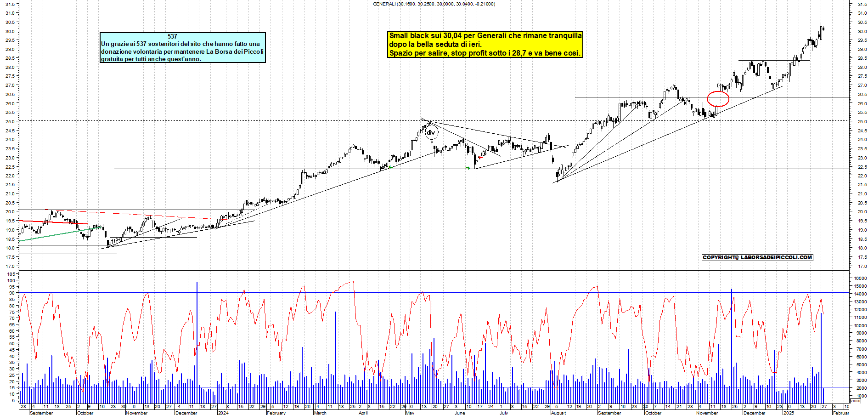The width and height of the screenshot is (868, 415).
Task: Click the red ellipse marking the November gap
Action: pyautogui.click(x=718, y=99)
